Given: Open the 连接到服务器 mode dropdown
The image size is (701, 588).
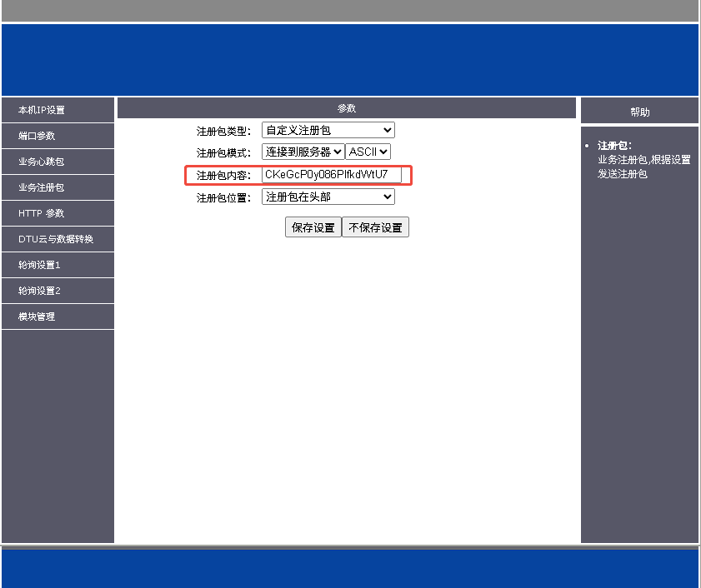Looking at the screenshot, I should coord(303,152).
